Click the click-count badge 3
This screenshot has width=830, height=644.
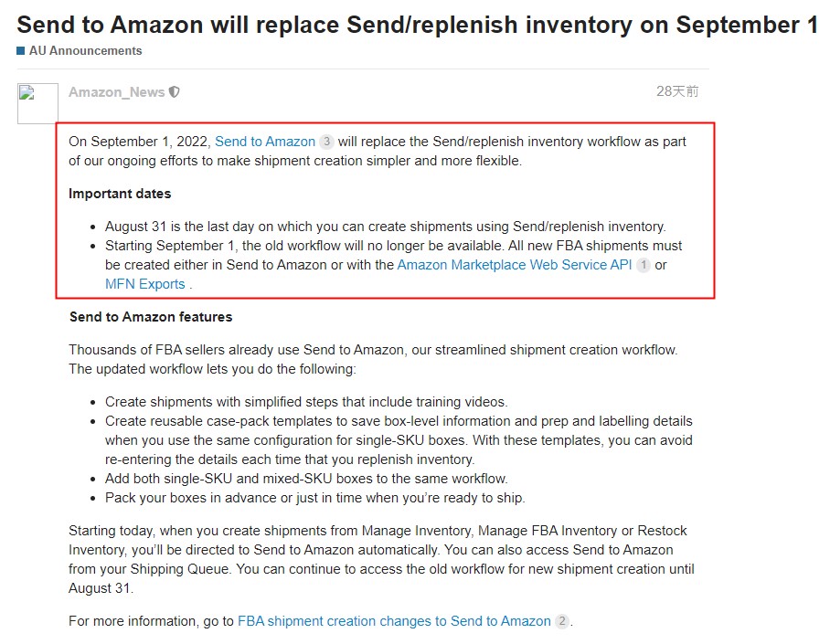click(x=326, y=142)
